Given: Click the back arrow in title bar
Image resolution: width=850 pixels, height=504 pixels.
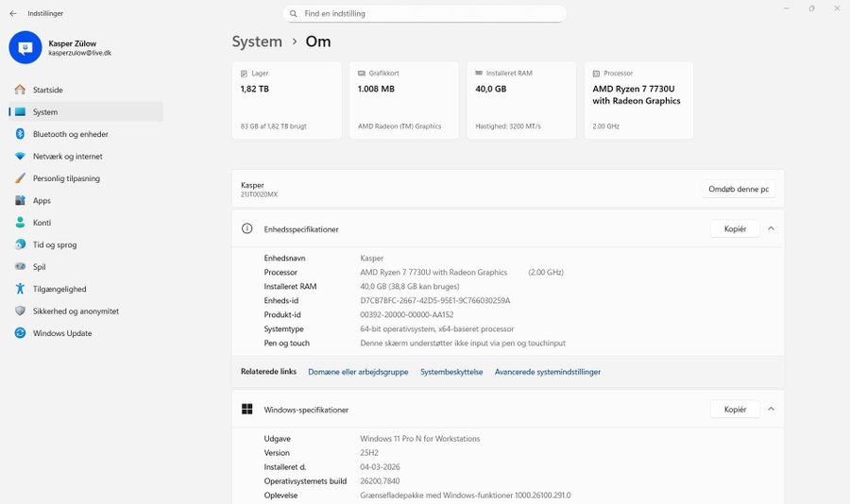Looking at the screenshot, I should click(12, 14).
